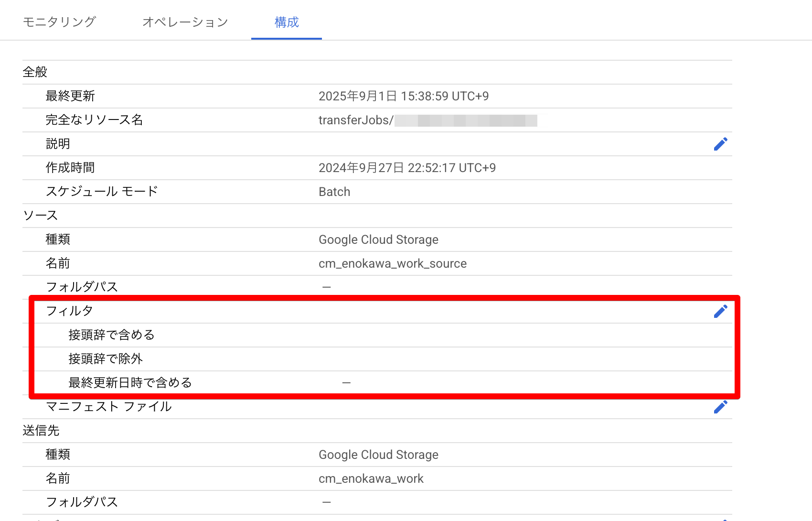Click the 名前 label under 送信先
812x521 pixels.
tap(58, 478)
